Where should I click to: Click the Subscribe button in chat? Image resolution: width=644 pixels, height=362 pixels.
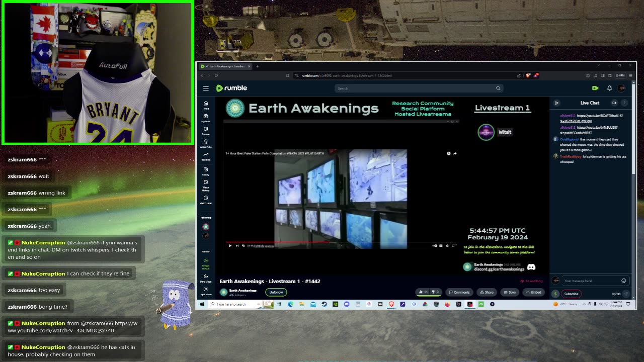pos(571,294)
